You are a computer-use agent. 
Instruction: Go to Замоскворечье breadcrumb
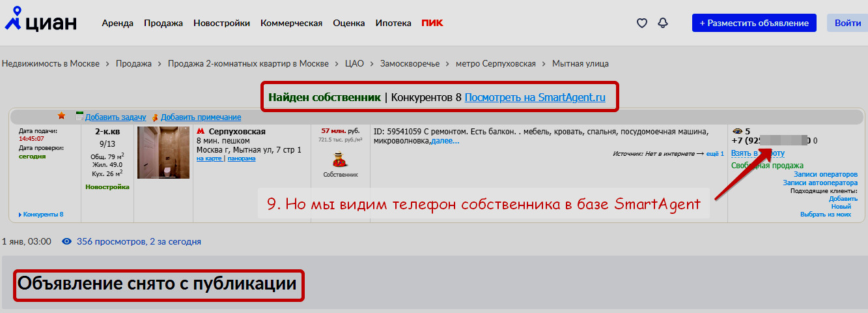coord(410,63)
